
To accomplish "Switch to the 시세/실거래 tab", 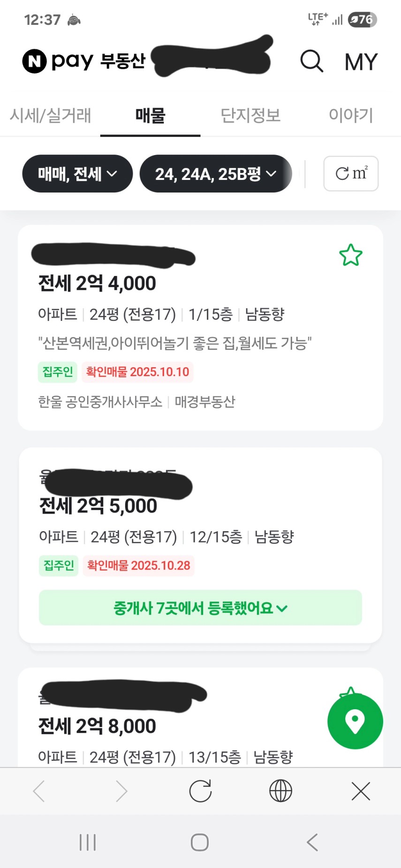I will coord(51,115).
